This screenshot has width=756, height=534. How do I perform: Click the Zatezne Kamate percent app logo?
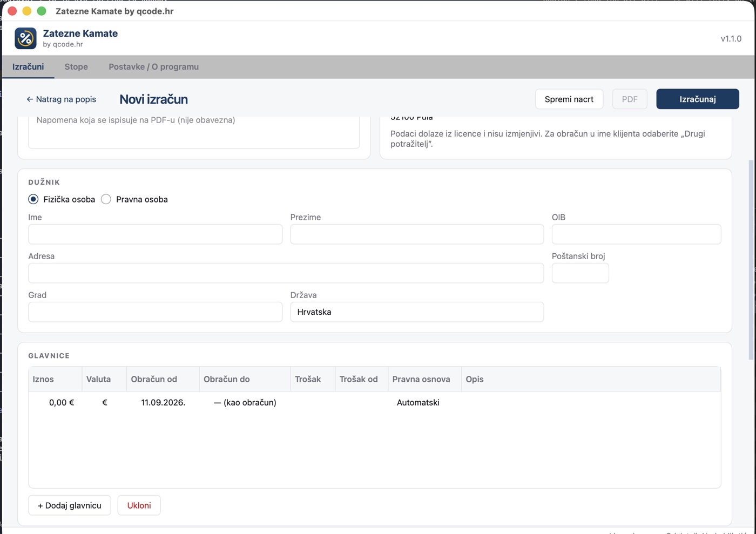tap(25, 38)
